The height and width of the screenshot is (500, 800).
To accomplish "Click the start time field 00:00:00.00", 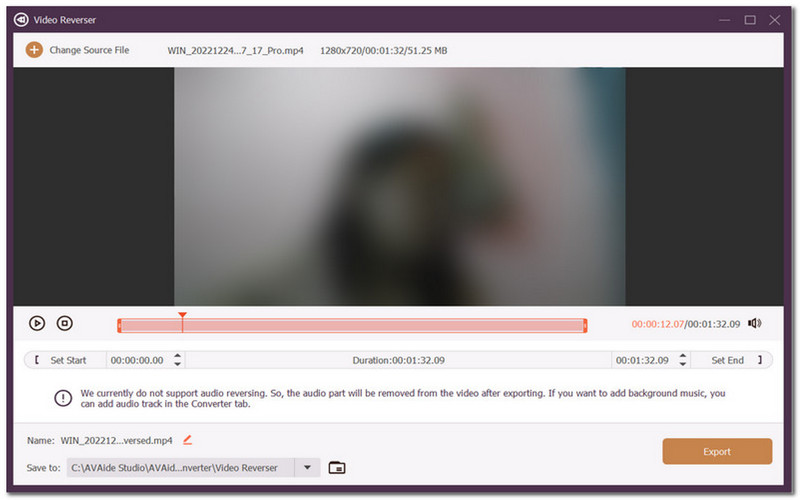I will click(x=137, y=360).
